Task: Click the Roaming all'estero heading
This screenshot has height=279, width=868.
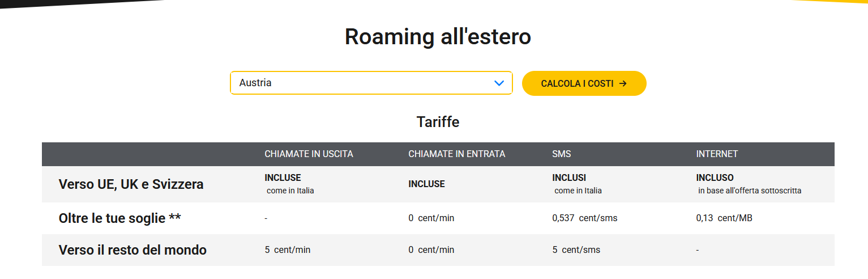Action: (438, 37)
